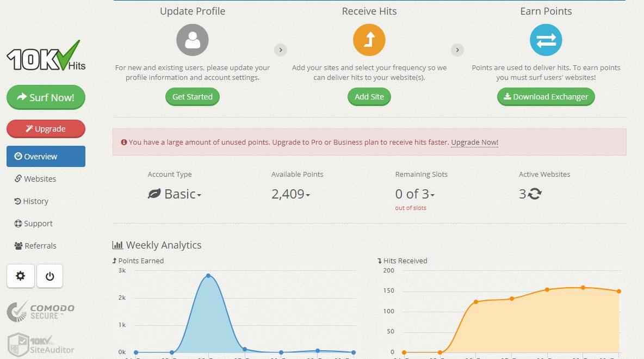Click the chevron after Receive Hits
Image resolution: width=644 pixels, height=359 pixels.
457,50
